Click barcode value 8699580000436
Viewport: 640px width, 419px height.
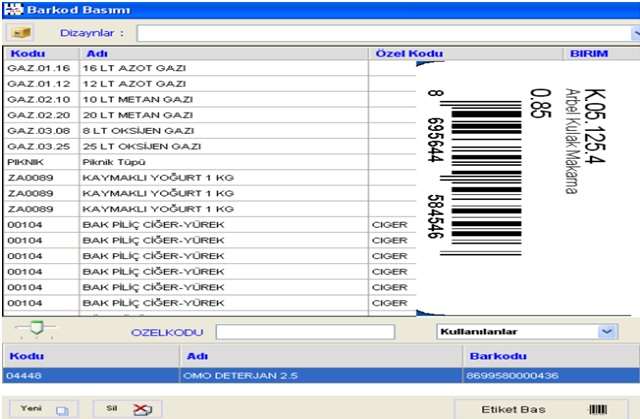click(512, 375)
